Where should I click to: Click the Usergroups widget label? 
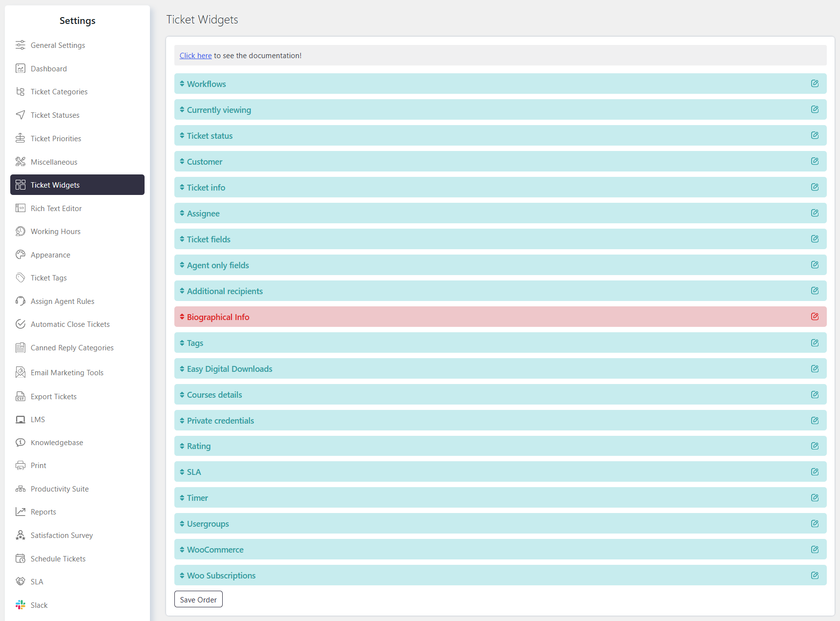point(208,524)
